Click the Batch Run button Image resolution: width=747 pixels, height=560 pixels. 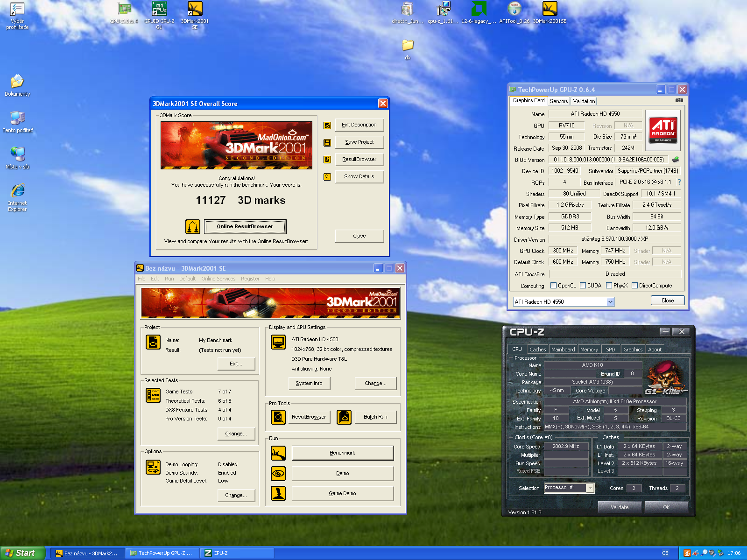(x=375, y=417)
